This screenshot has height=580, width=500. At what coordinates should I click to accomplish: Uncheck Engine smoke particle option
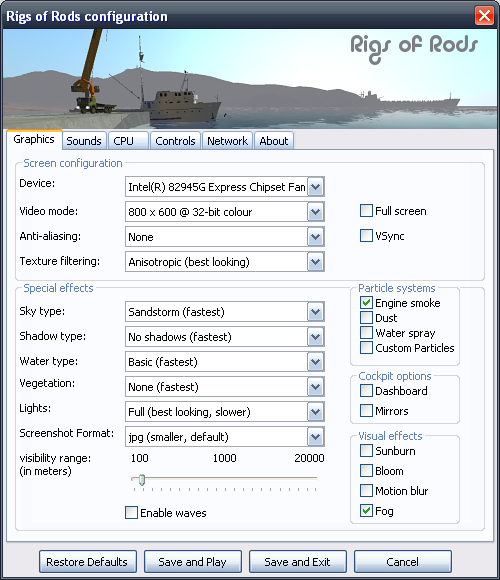click(x=366, y=303)
